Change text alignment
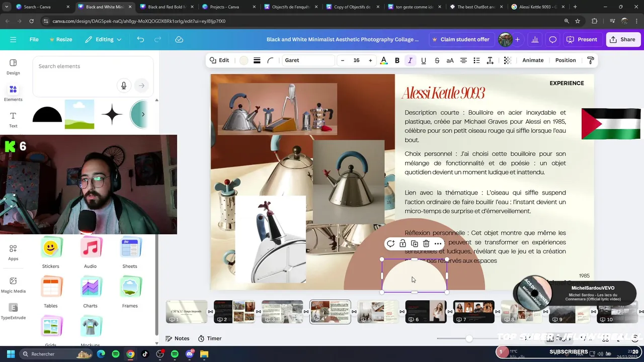644x362 pixels. coord(463,60)
